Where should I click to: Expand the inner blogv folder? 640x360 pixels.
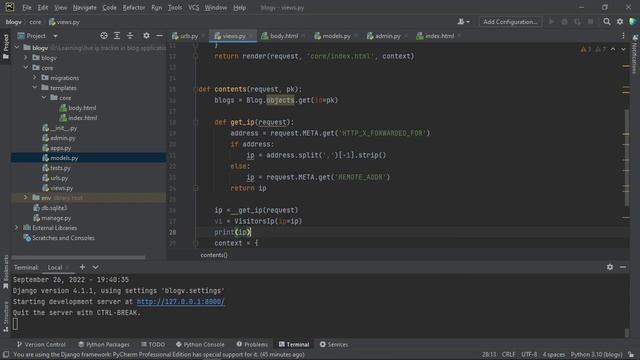click(x=26, y=58)
